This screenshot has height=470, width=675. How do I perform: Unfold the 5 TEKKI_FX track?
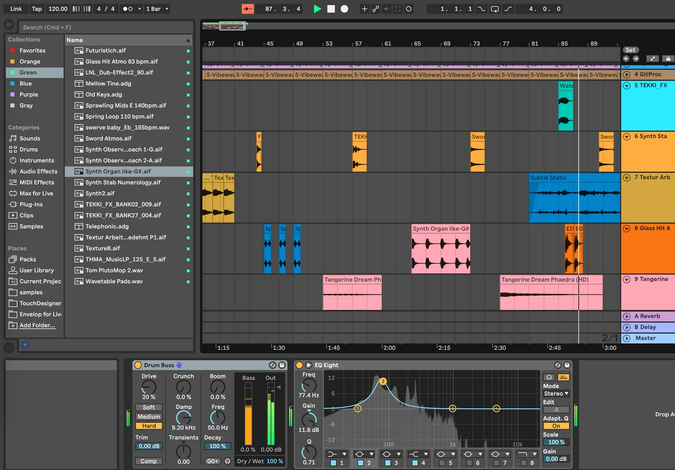[x=627, y=86]
